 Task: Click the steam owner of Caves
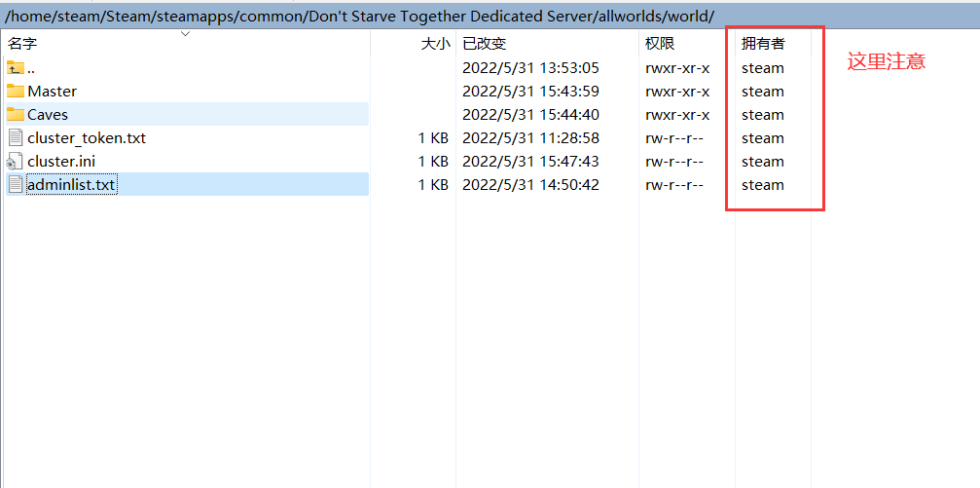click(x=763, y=115)
